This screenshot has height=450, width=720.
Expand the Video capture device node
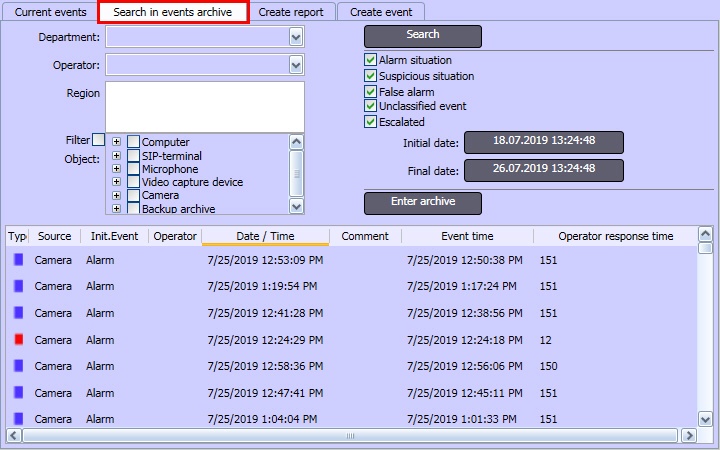[x=117, y=181]
